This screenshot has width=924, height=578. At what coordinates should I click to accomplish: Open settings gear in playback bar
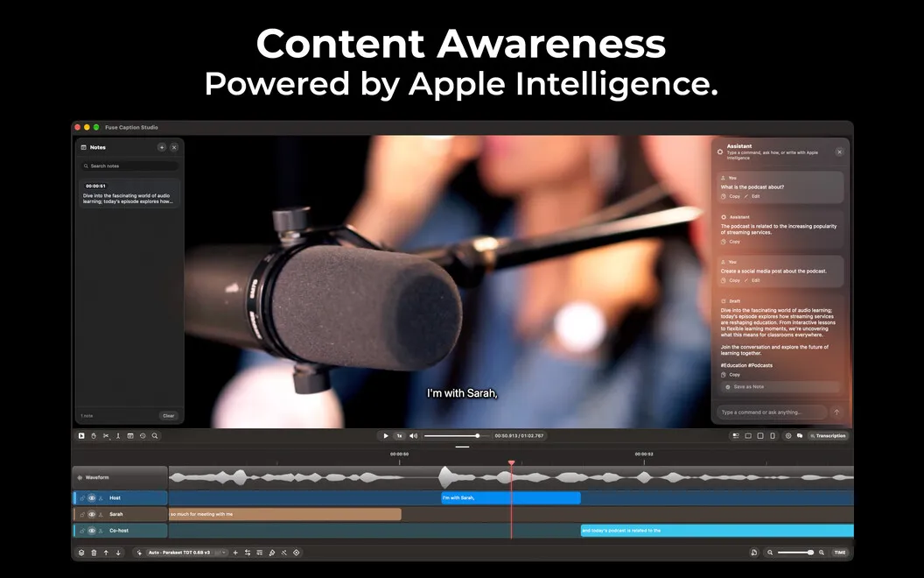pos(787,436)
